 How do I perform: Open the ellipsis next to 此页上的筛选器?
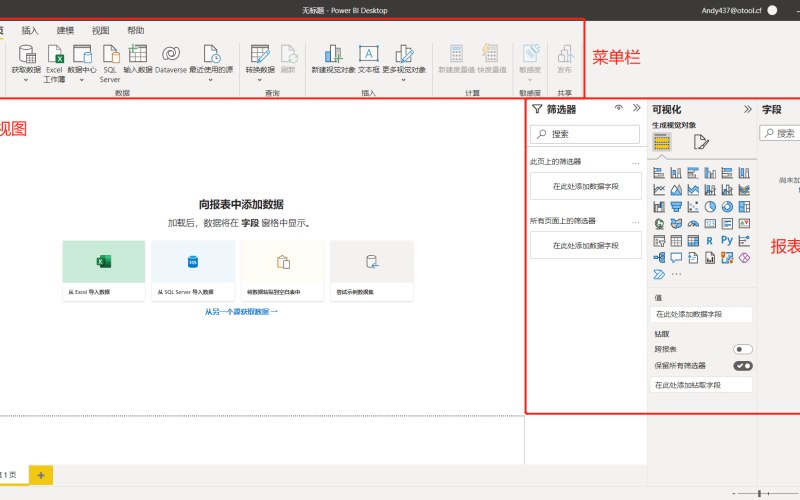click(x=636, y=163)
